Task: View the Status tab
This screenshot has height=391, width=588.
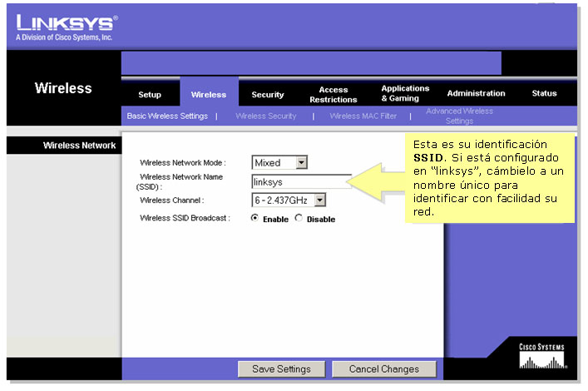Action: (544, 93)
